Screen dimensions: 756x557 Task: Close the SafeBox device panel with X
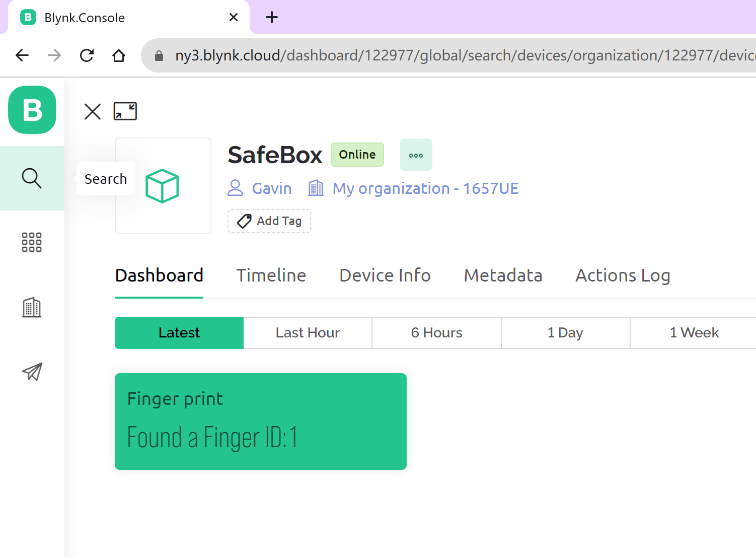[x=93, y=111]
